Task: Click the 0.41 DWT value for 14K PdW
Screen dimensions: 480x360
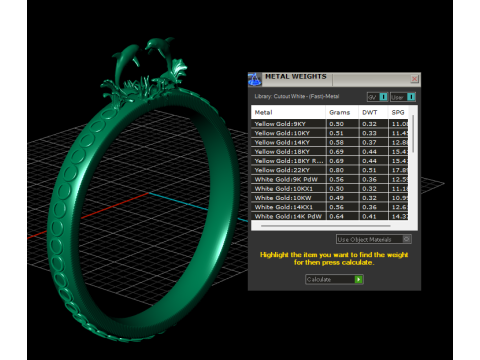Action: (x=369, y=216)
